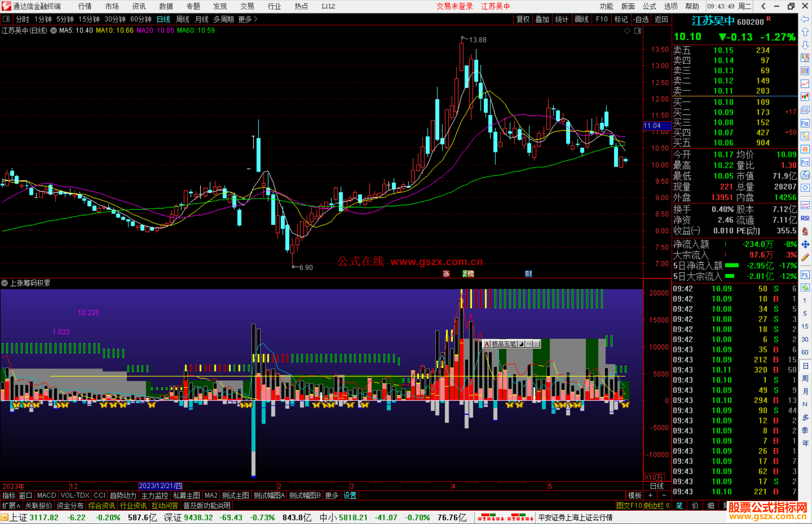812x524 pixels.
Task: Click the 画线 drawing button
Action: click(581, 19)
